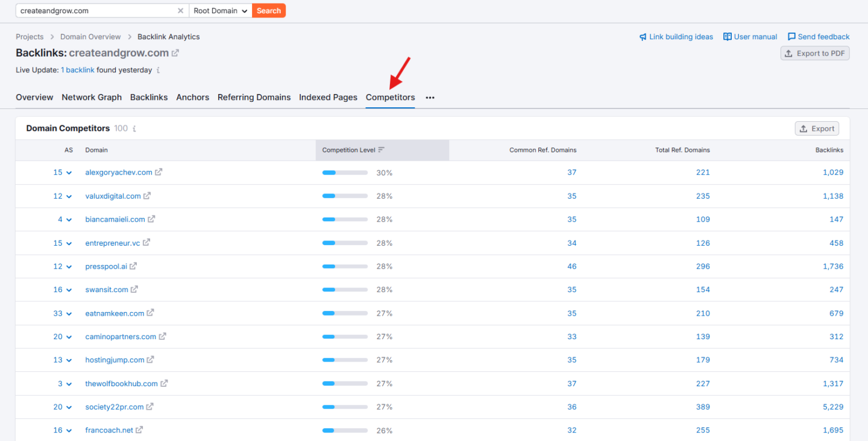Click Domain Overview breadcrumb
This screenshot has height=441, width=868.
pyautogui.click(x=90, y=37)
